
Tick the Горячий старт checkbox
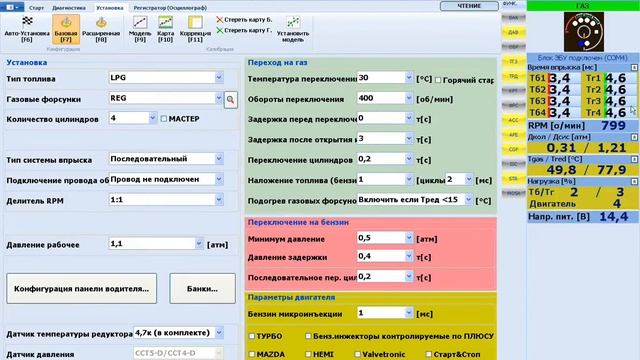(438, 80)
